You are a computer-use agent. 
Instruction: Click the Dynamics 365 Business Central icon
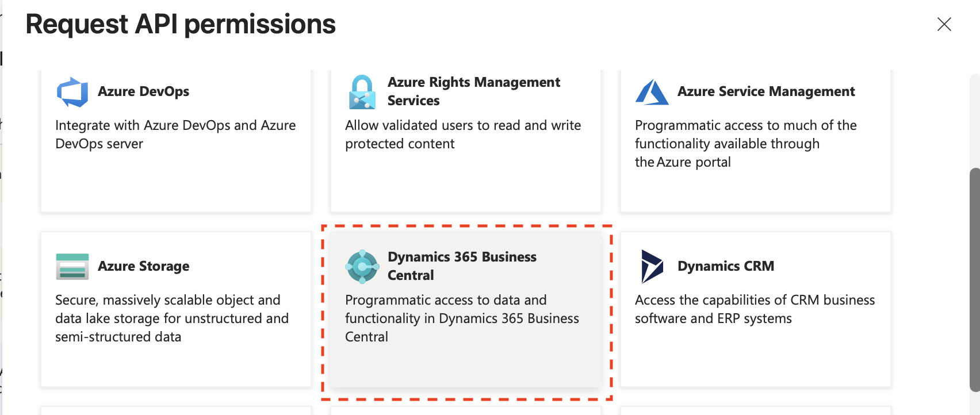pyautogui.click(x=362, y=266)
